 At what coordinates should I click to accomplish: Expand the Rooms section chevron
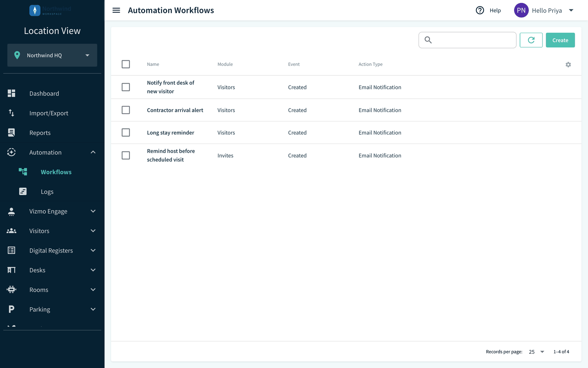93,290
